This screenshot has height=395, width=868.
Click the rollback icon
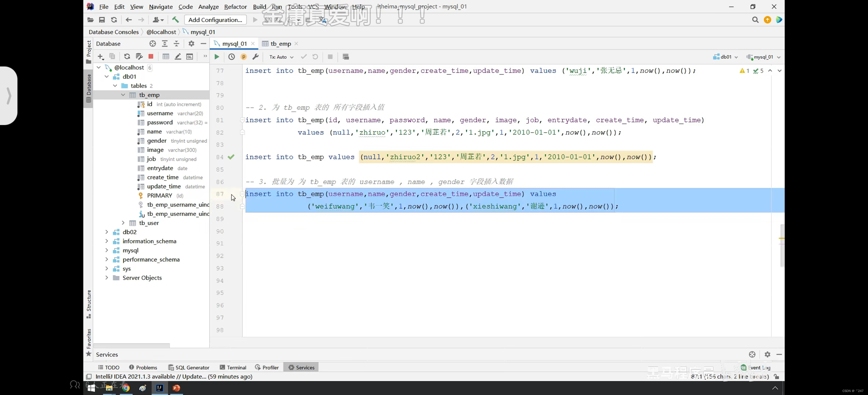click(x=315, y=57)
